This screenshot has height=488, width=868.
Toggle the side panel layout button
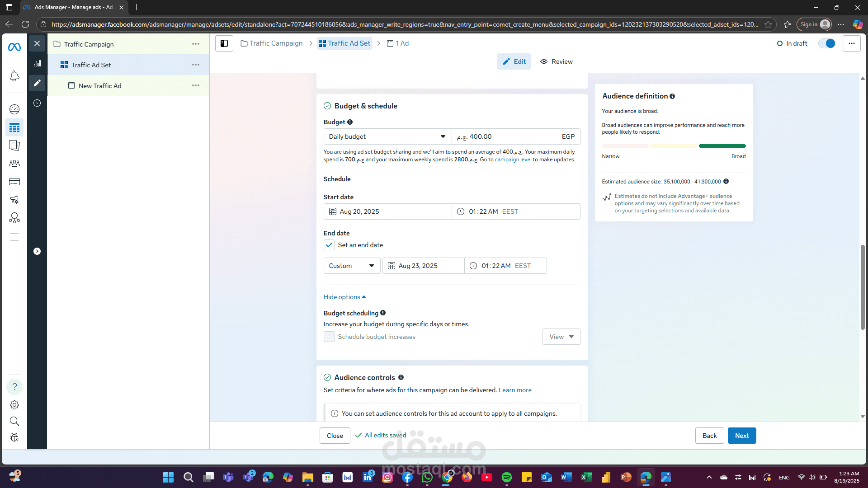[x=224, y=43]
